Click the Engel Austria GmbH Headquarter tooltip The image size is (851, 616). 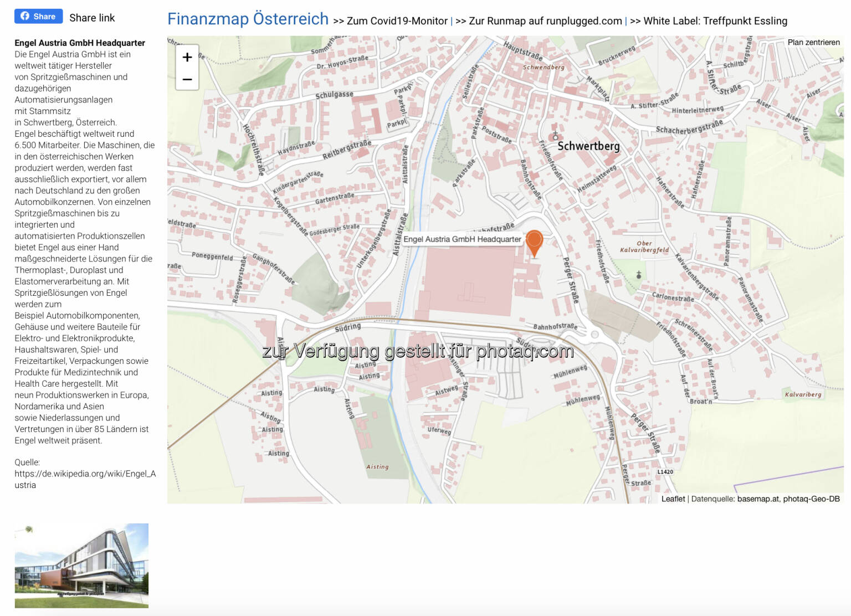tap(462, 239)
